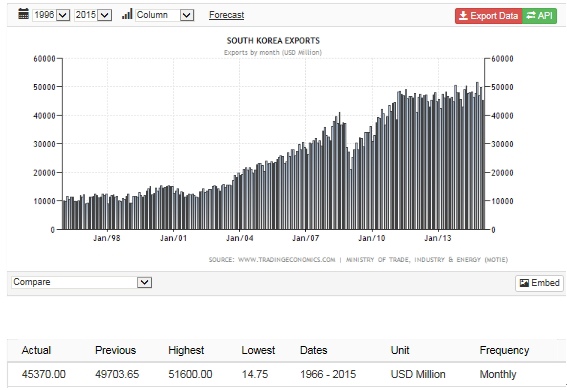This screenshot has height=390, width=567.
Task: Click the Lowest column header
Action: pos(258,350)
